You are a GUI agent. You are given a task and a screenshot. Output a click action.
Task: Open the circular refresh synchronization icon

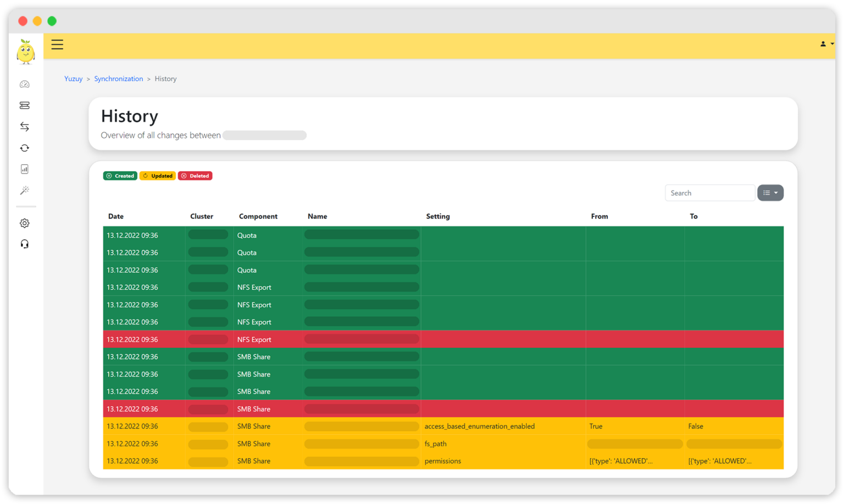(x=24, y=148)
